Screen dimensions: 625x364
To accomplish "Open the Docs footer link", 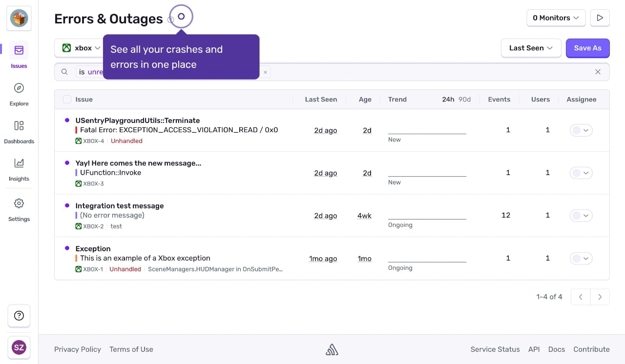I will 557,349.
